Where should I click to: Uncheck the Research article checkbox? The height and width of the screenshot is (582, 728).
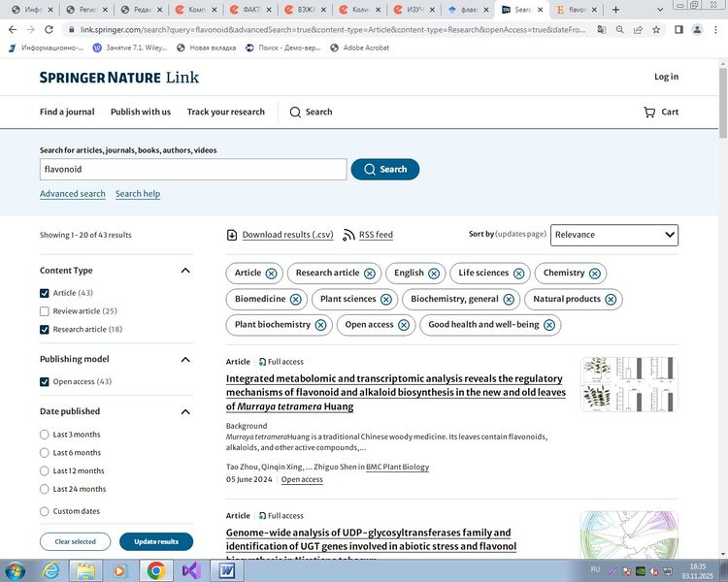pyautogui.click(x=45, y=330)
